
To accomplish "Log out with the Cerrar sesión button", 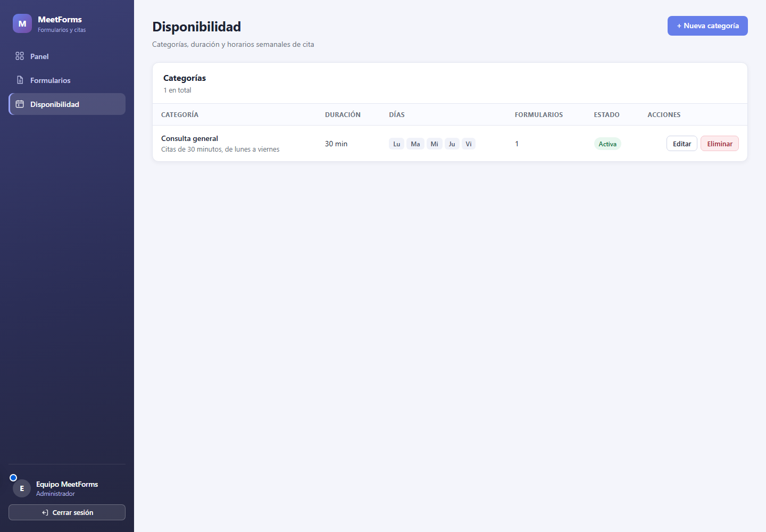I will (x=67, y=512).
